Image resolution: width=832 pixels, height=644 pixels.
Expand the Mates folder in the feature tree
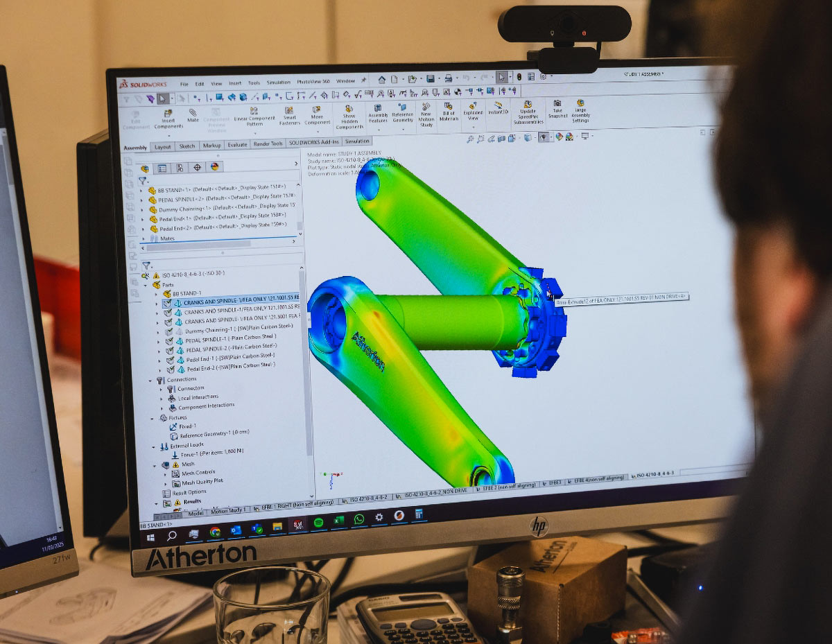click(143, 238)
